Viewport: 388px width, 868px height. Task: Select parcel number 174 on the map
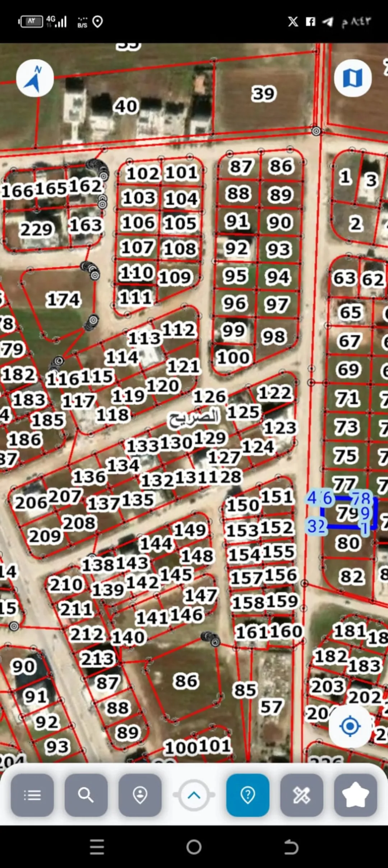(x=63, y=300)
